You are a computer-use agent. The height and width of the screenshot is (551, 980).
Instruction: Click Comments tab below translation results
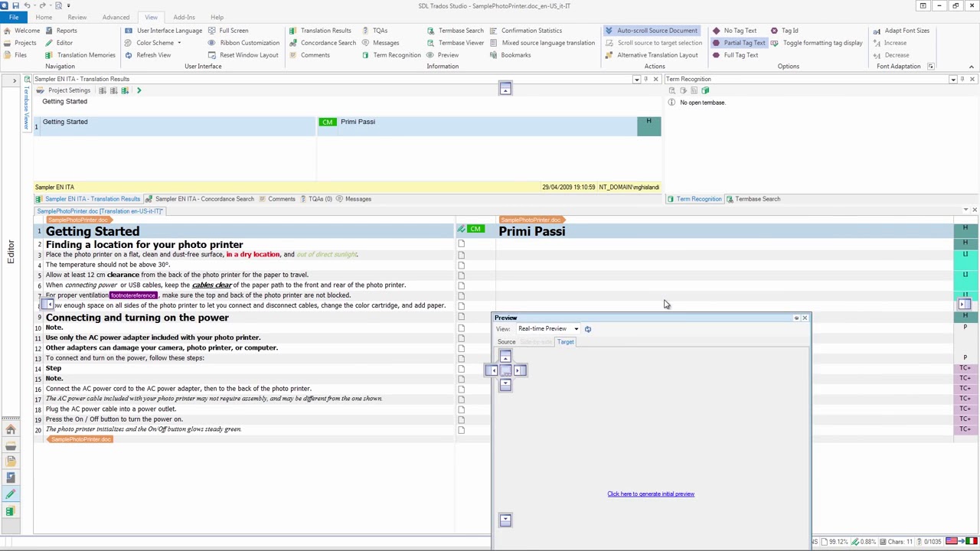277,199
